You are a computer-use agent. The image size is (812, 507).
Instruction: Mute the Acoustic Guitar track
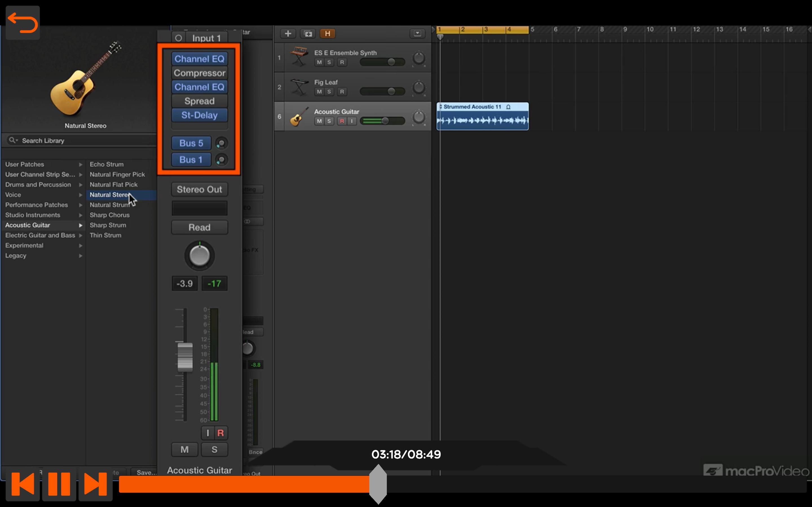[319, 121]
